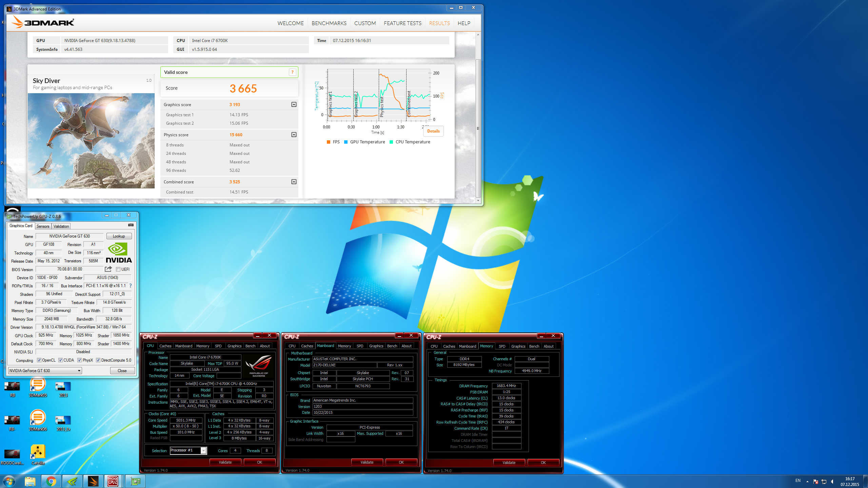Open SPD tab in Mainboard CPU-Z window
The image size is (868, 488).
(360, 346)
